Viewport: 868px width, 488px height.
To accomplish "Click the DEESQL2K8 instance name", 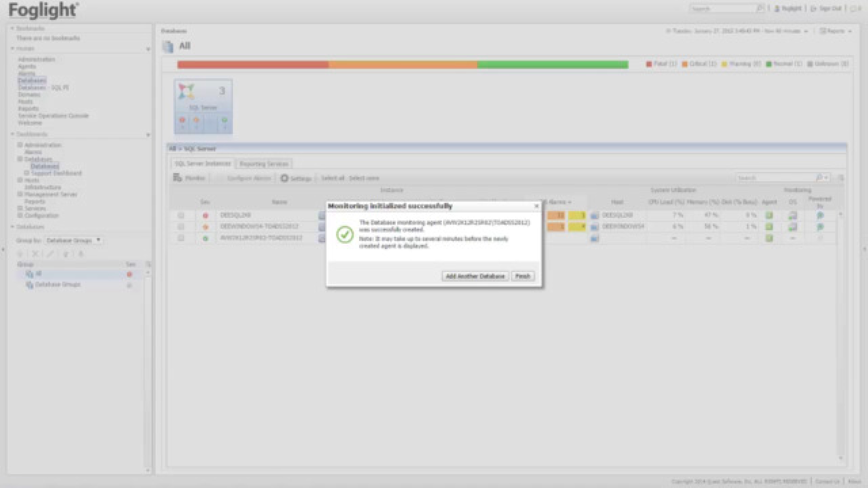I will (235, 216).
